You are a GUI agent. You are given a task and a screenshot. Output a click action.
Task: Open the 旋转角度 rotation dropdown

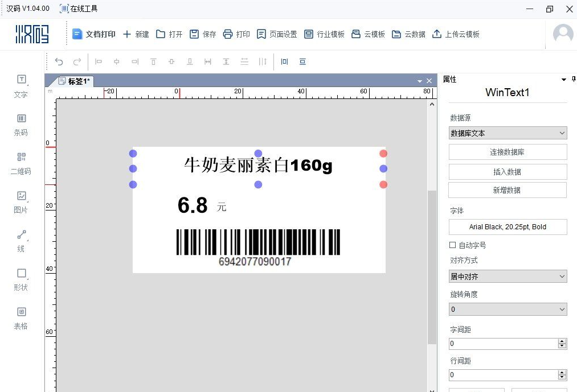pos(508,310)
